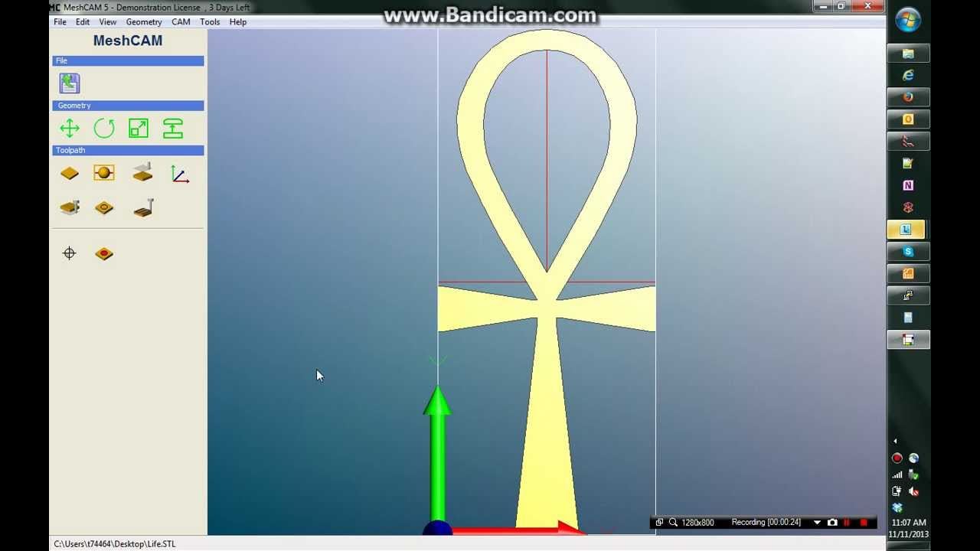The width and height of the screenshot is (980, 551).
Task: Take a screenshot with Bandicam camera icon
Action: (x=832, y=523)
